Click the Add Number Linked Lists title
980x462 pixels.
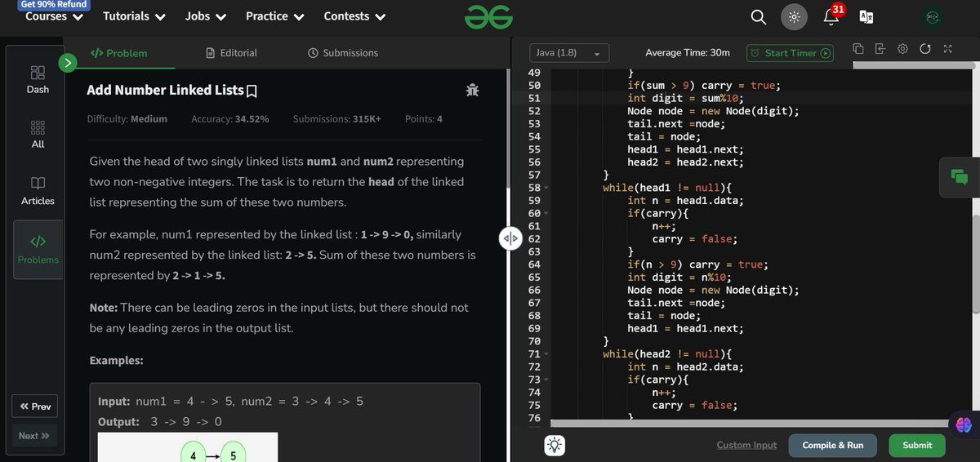[x=166, y=91]
